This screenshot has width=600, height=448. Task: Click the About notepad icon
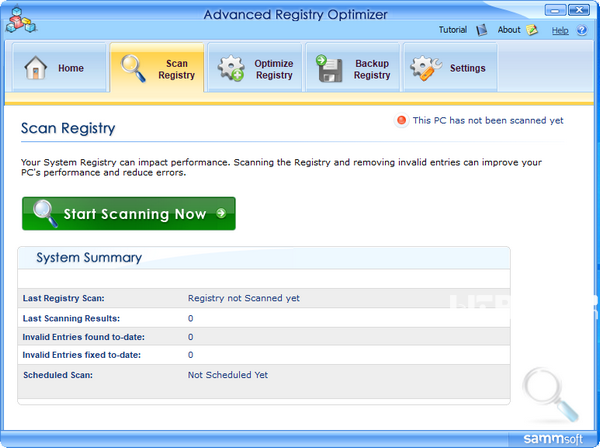pos(532,30)
